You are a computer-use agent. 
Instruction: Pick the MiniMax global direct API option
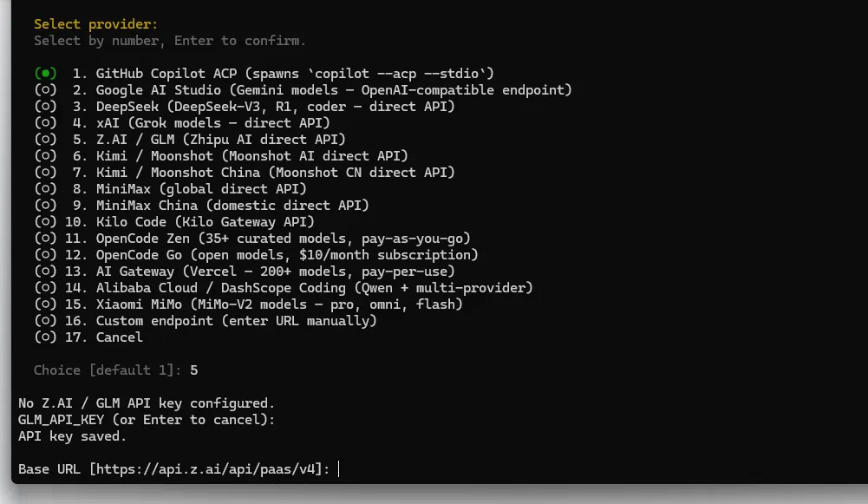(45, 189)
